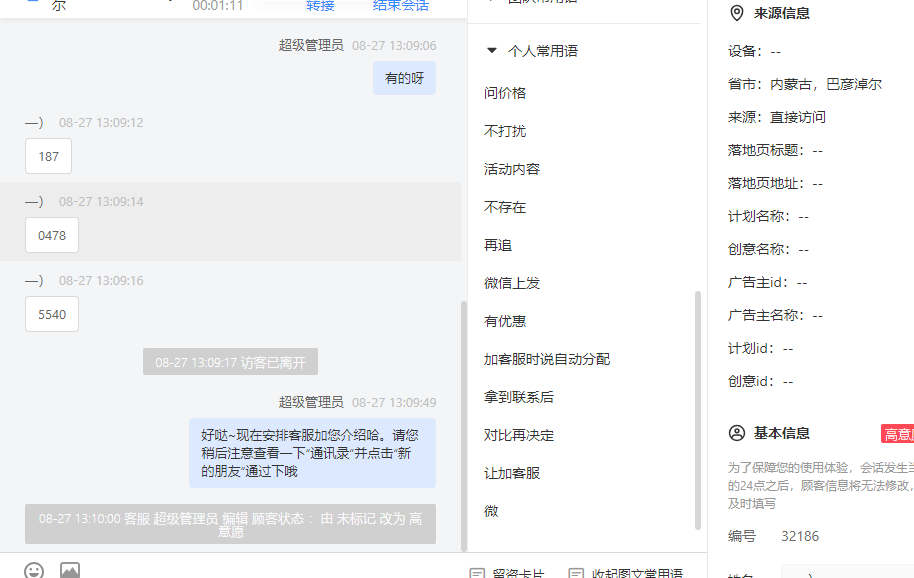The image size is (914, 578).
Task: Click the 省市: 内蒙古, 巴彦淖尔 field
Action: click(805, 84)
